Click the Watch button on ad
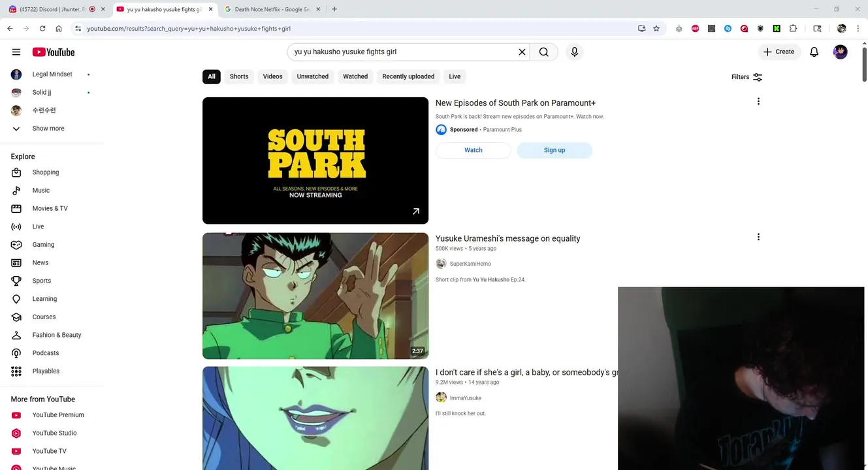 click(474, 150)
